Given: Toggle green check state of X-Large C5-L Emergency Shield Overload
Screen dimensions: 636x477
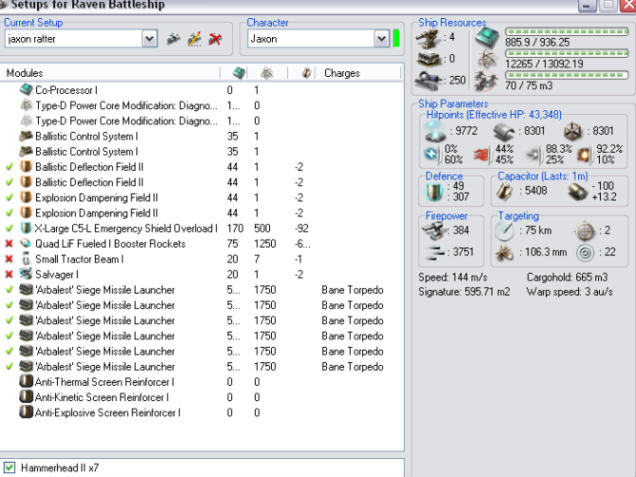Looking at the screenshot, I should coord(9,228).
